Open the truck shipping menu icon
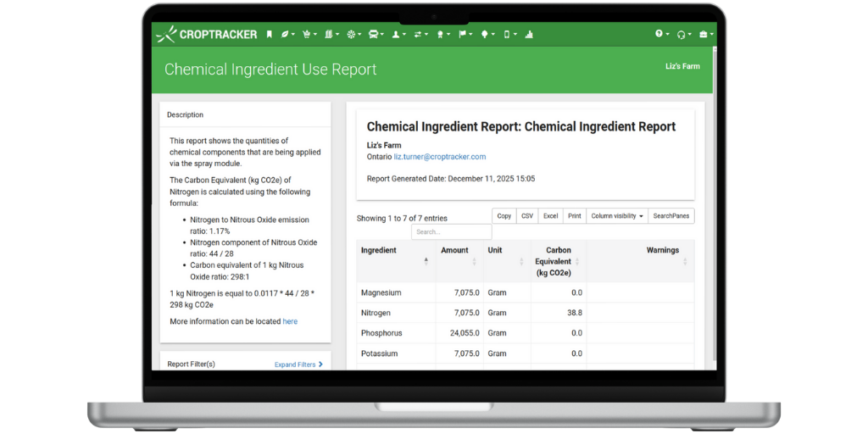 [373, 35]
